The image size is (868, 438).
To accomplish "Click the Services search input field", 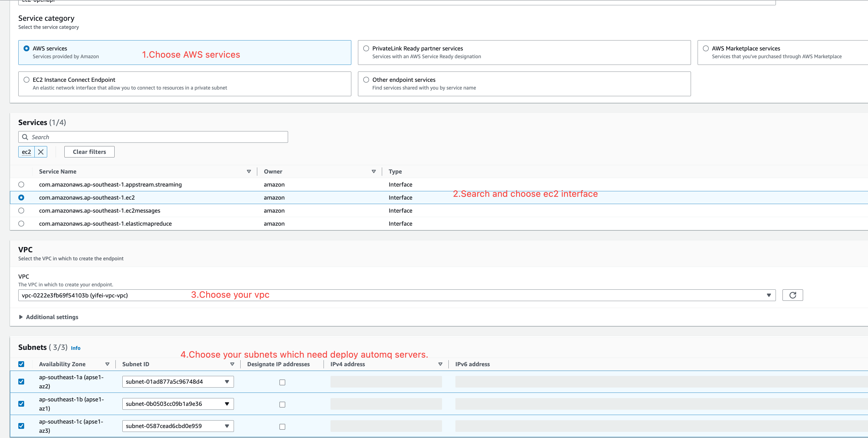I will [x=158, y=137].
